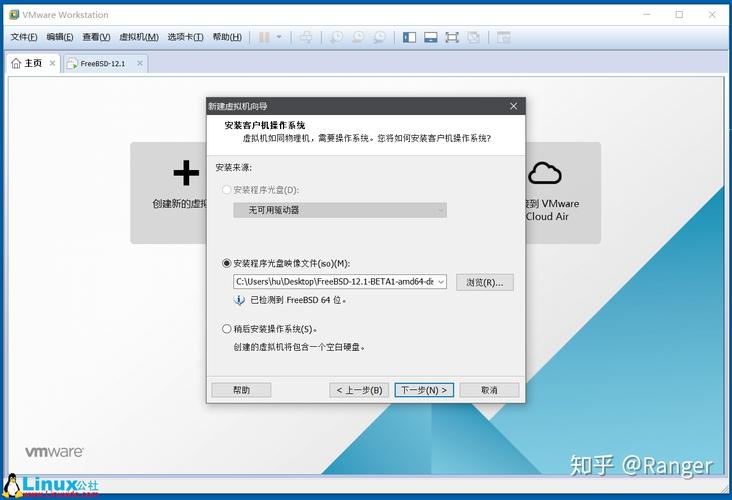Screen dimensions: 732x500
Task: Close the 新建虚拟机向导 dialog
Action: click(514, 106)
